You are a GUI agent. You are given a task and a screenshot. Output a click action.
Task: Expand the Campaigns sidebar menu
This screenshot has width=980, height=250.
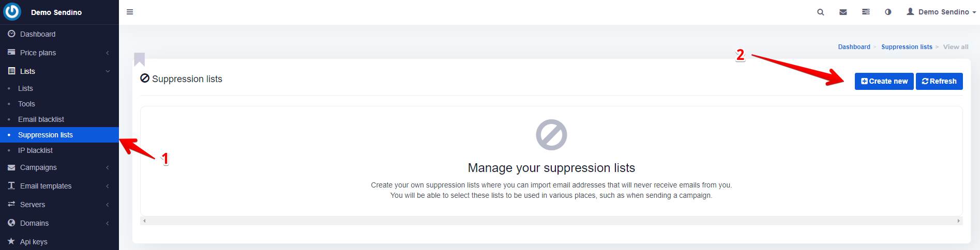click(x=59, y=167)
